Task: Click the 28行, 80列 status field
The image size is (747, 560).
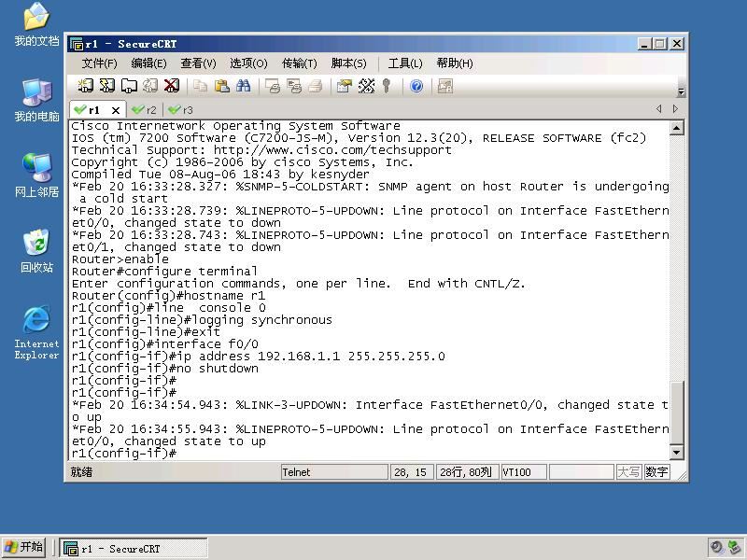Action: [468, 472]
